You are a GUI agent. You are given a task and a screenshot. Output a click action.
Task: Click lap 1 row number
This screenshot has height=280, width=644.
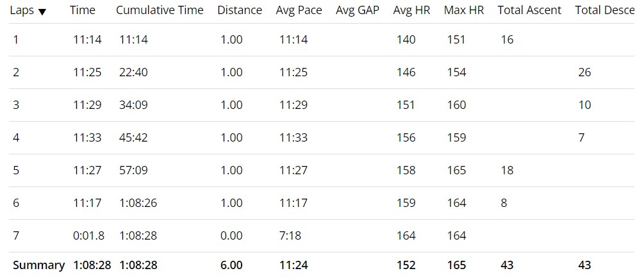pyautogui.click(x=16, y=40)
